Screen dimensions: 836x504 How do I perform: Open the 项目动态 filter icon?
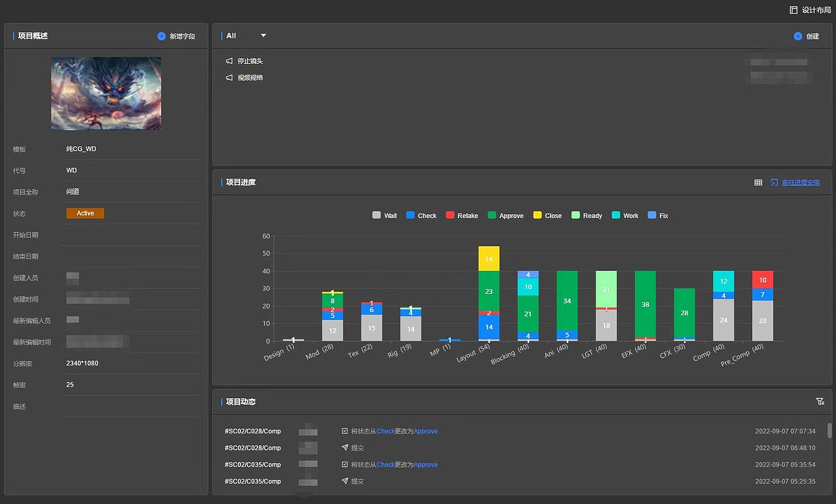point(820,402)
